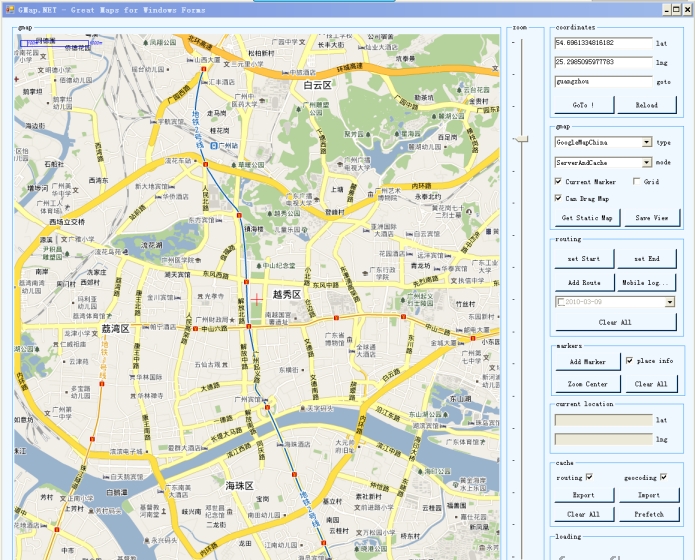695x560 pixels.
Task: Click the red cross marker on the map
Action: point(256,298)
